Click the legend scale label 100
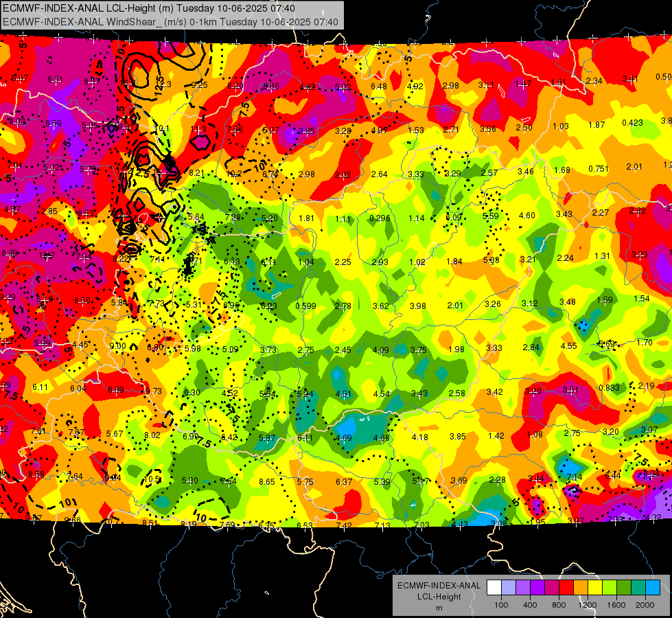Viewport: 672px width, 618px height. click(501, 605)
